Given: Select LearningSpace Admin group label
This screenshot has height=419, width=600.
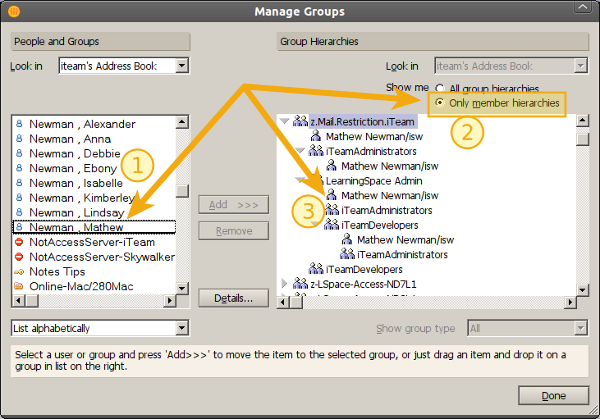Looking at the screenshot, I should pos(374,181).
